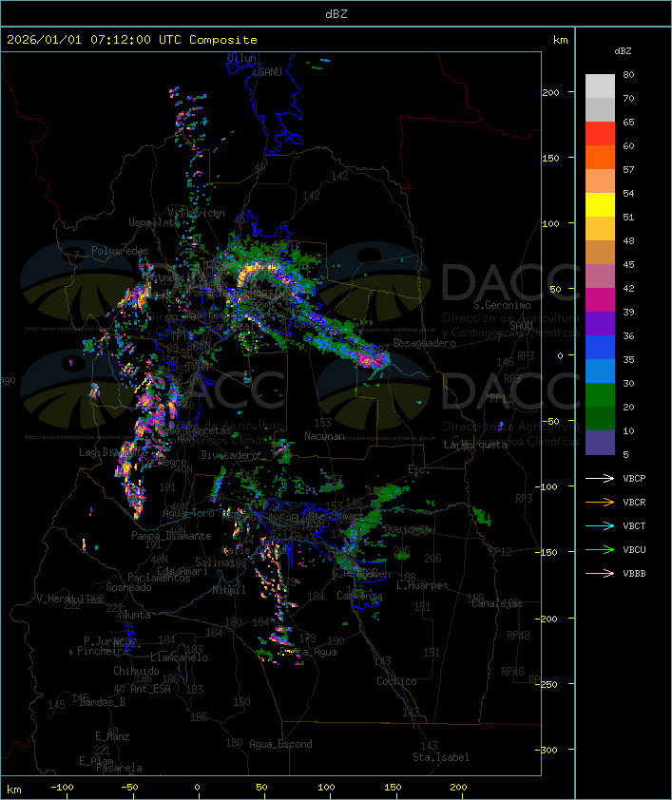Click the Sosneado place label
672x800 pixels.
click(x=128, y=587)
